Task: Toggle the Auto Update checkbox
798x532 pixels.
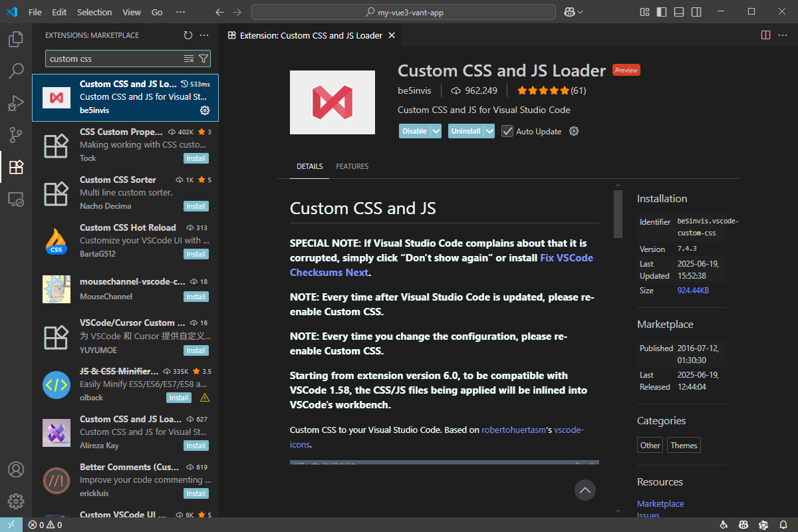Action: (507, 131)
